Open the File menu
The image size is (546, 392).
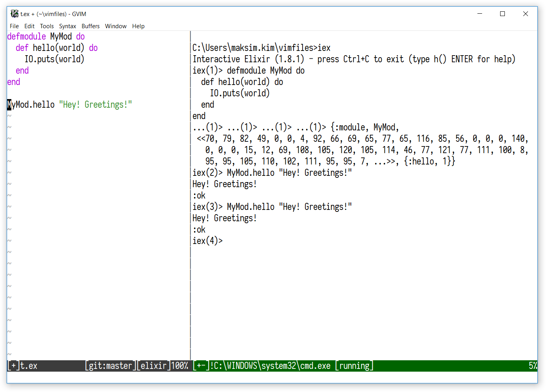[x=14, y=26]
